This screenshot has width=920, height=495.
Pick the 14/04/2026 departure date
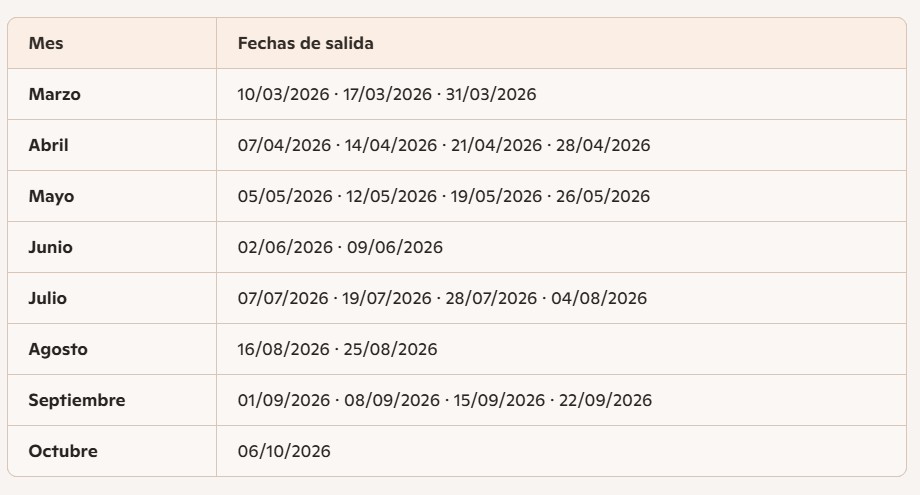coord(391,145)
